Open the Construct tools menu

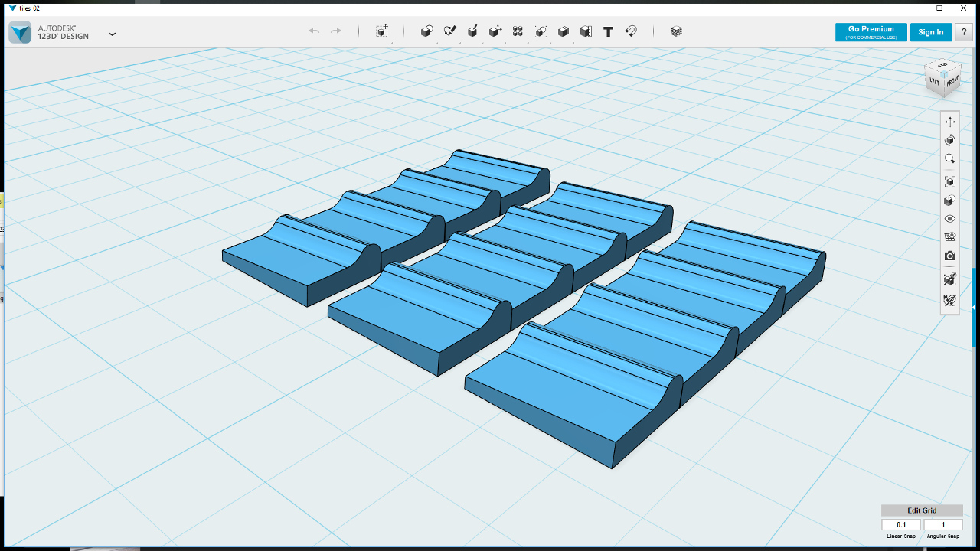pyautogui.click(x=472, y=31)
